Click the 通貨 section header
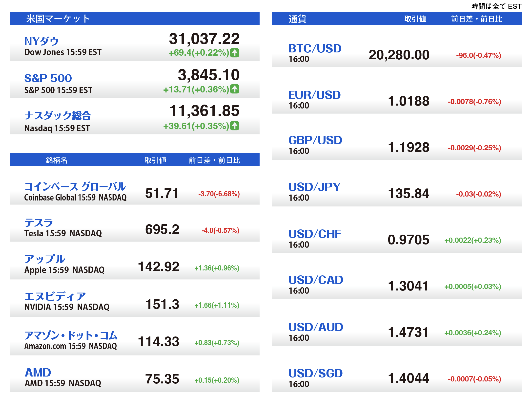Viewport: 532px width, 400px height. coord(297,19)
